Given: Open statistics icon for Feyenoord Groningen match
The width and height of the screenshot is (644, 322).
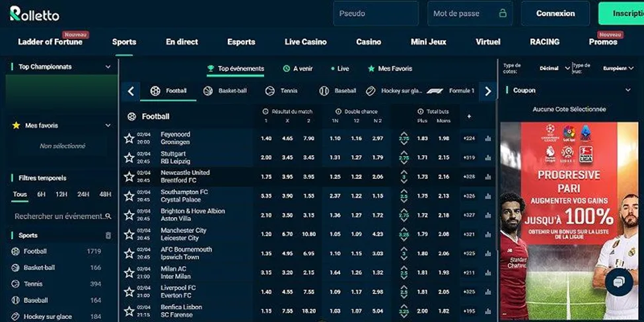Looking at the screenshot, I should (488, 139).
